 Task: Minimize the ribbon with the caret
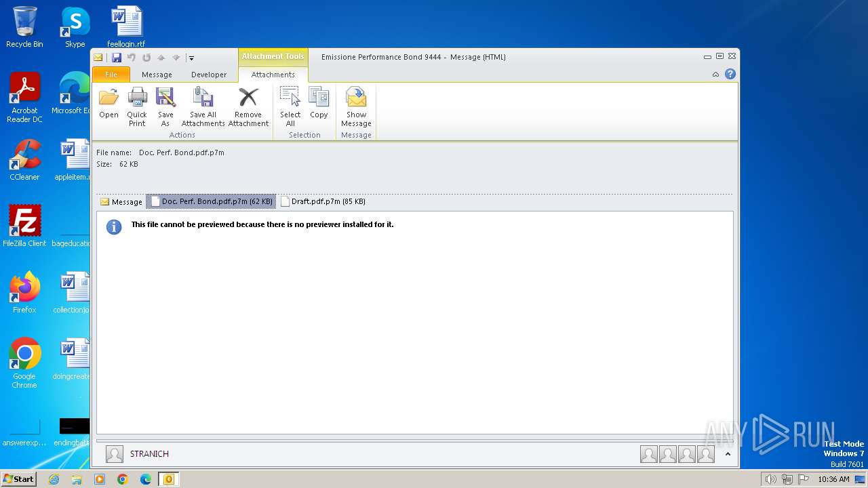click(715, 75)
